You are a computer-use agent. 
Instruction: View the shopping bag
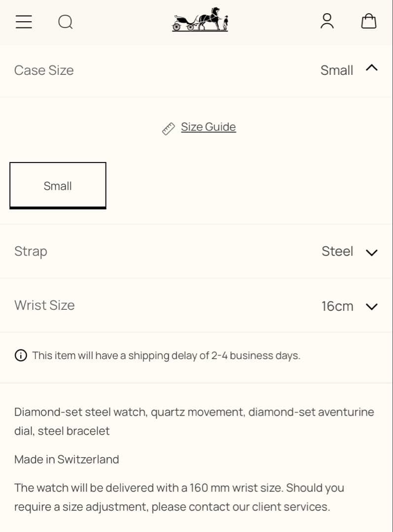pos(369,21)
